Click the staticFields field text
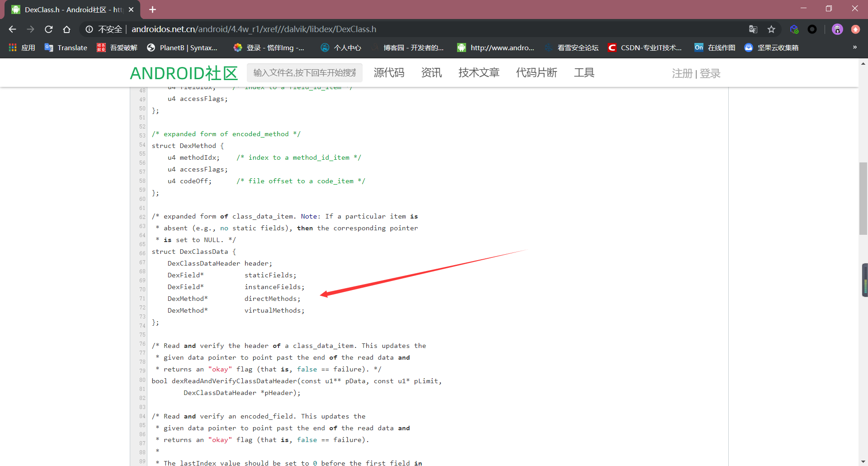Image resolution: width=868 pixels, height=466 pixels. pyautogui.click(x=270, y=275)
